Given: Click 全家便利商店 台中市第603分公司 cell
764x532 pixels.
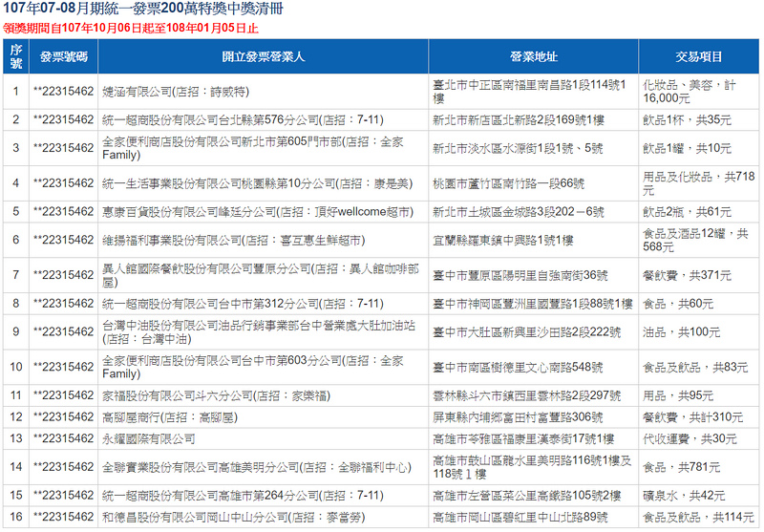Looking at the screenshot, I should (x=264, y=367).
